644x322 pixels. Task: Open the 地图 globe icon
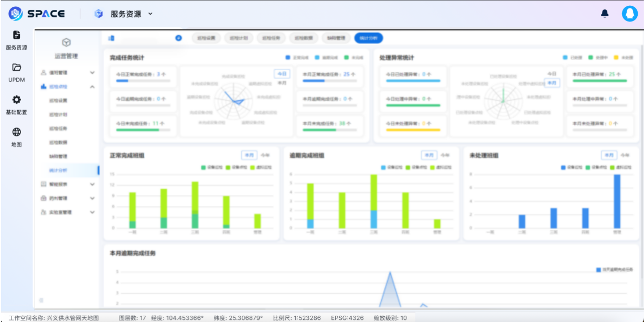pos(16,132)
